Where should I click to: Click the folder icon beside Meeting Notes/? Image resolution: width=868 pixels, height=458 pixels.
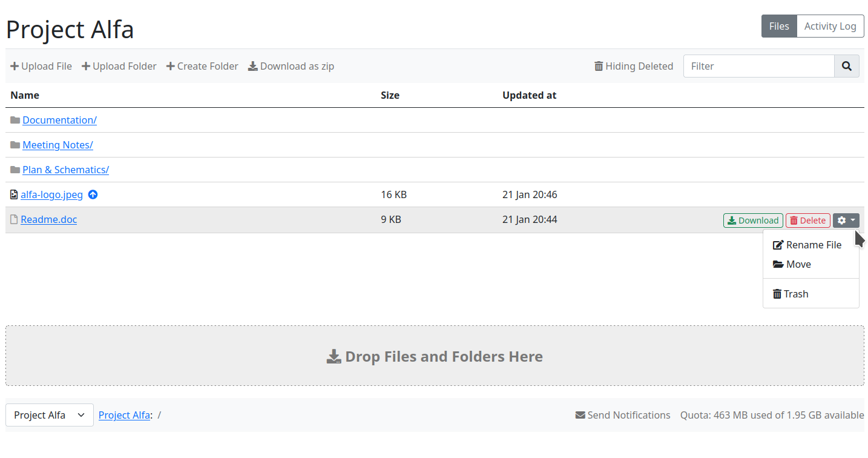(13, 145)
